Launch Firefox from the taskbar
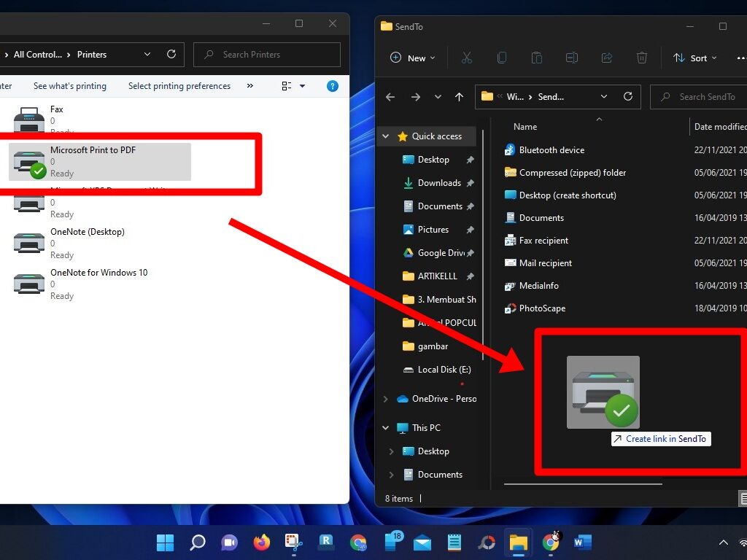 pyautogui.click(x=262, y=542)
